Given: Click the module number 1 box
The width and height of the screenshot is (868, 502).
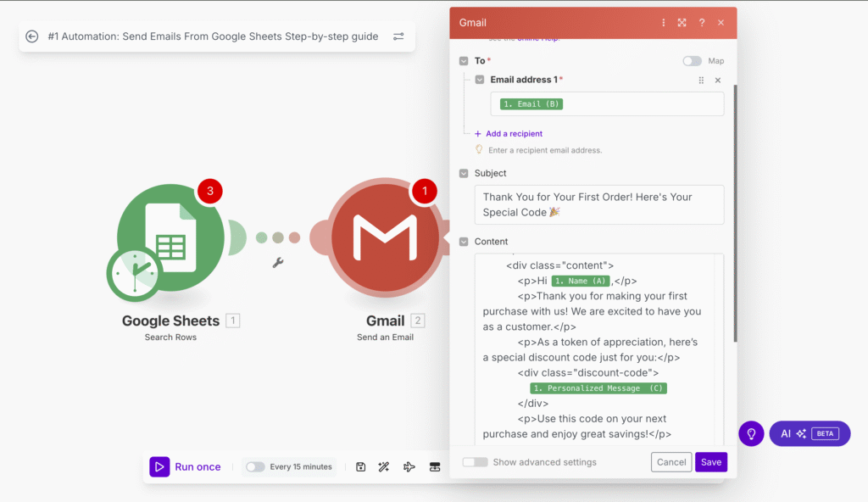Looking at the screenshot, I should pos(233,321).
